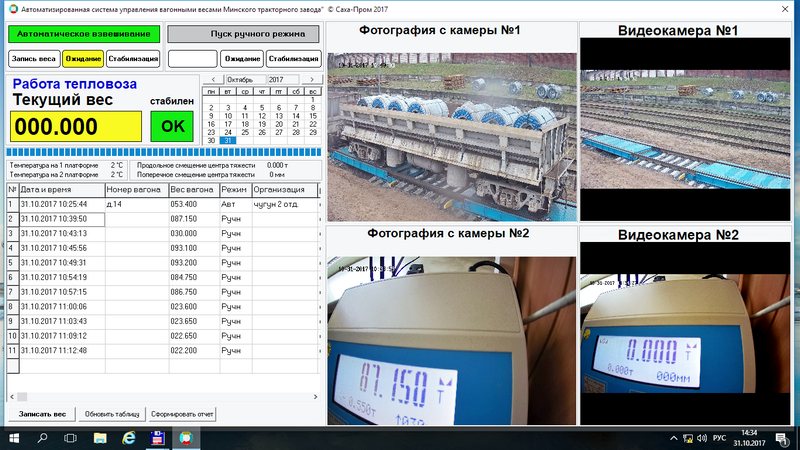Click the Обновить таблицу button
Viewport: 800px width, 450px height.
112,414
